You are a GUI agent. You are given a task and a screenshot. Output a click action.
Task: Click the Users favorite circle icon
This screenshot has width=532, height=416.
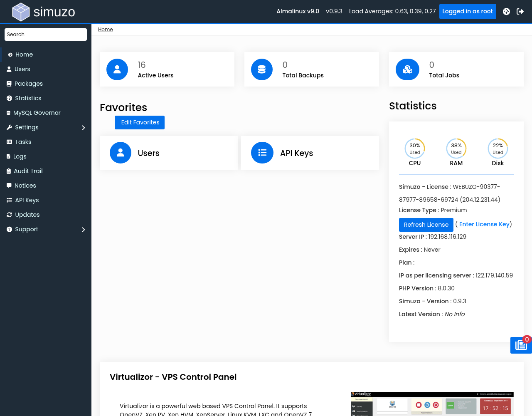(x=121, y=153)
